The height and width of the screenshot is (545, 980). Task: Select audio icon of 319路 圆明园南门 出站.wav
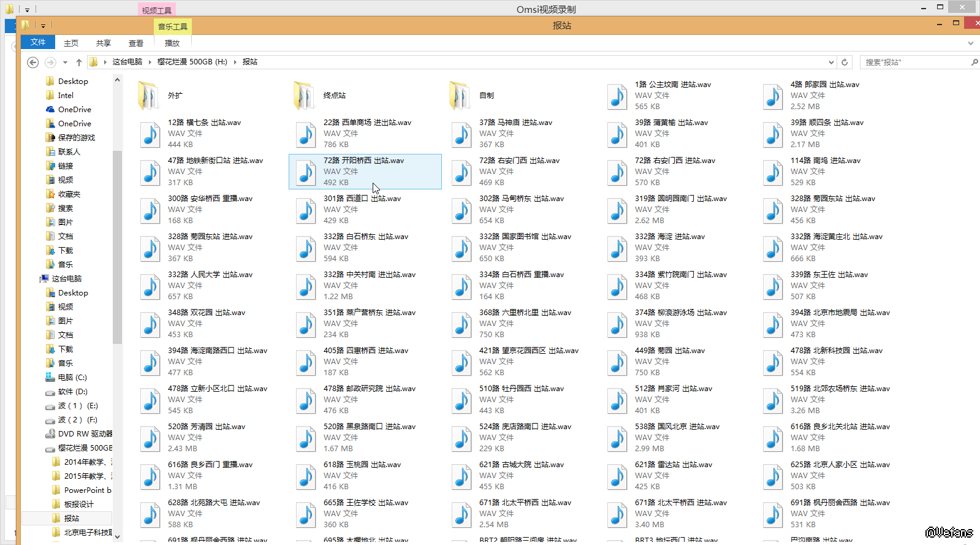[x=617, y=210]
